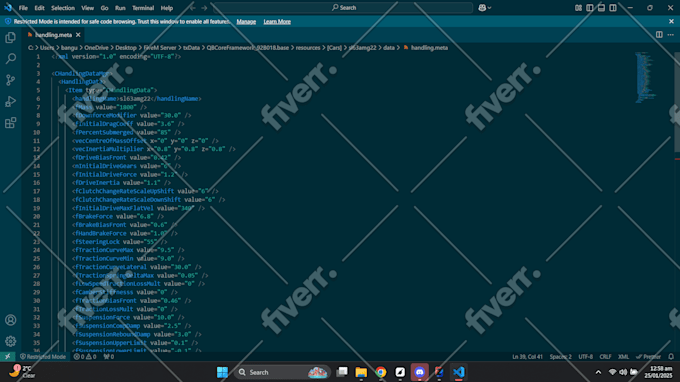Click the minimap code overview
680x382 pixels.
pos(645,78)
